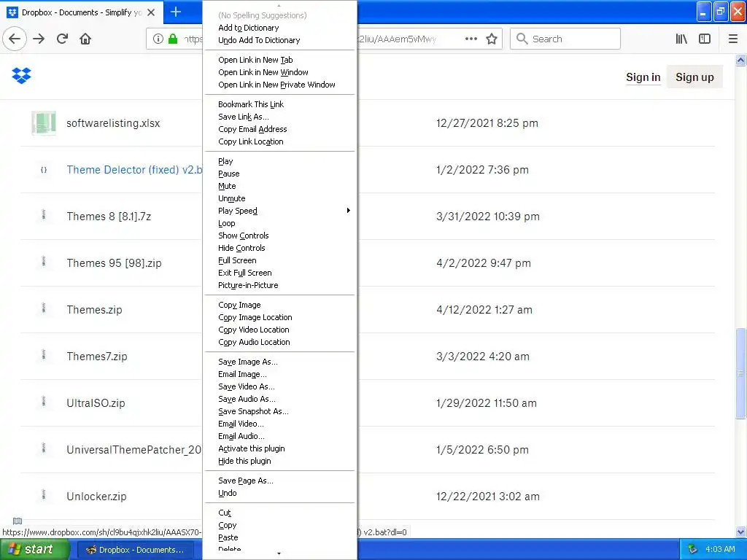Choose Activate this plugin
This screenshot has width=747, height=560.
[251, 448]
